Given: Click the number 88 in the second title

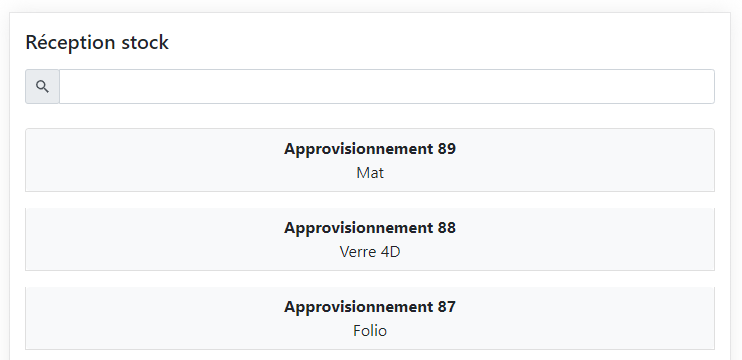Looking at the screenshot, I should coord(447,228).
